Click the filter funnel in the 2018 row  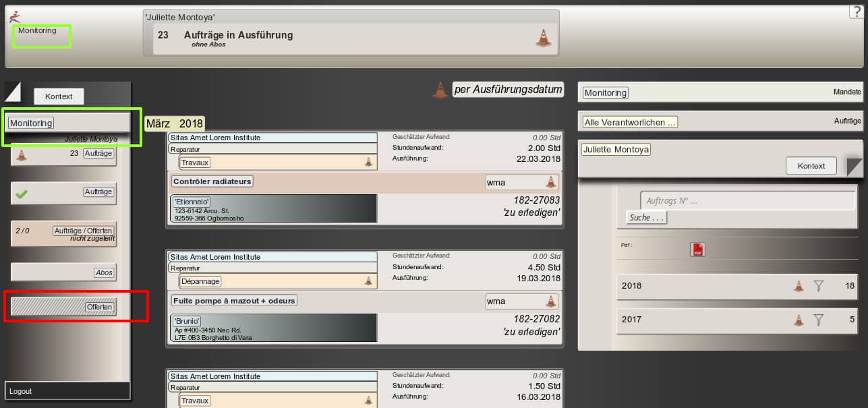819,286
